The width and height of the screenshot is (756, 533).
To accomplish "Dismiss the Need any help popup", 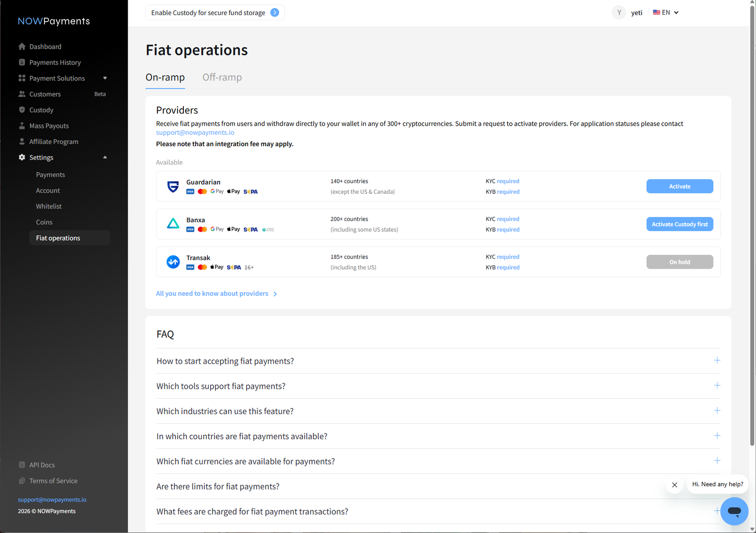I will click(x=674, y=485).
